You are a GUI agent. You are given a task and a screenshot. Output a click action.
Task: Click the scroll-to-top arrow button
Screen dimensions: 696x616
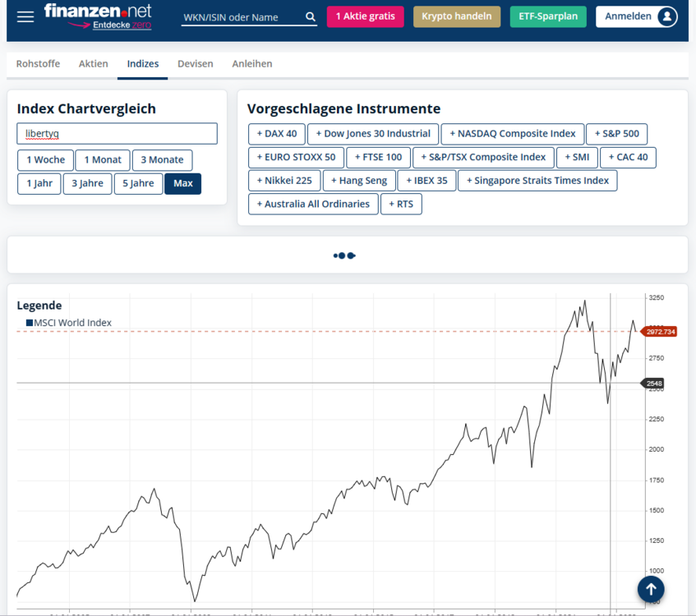tap(651, 589)
